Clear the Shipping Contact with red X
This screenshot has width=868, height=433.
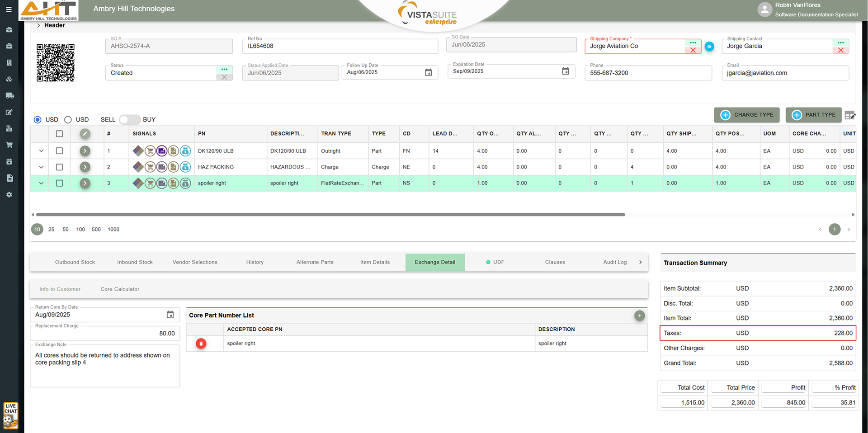(x=840, y=51)
